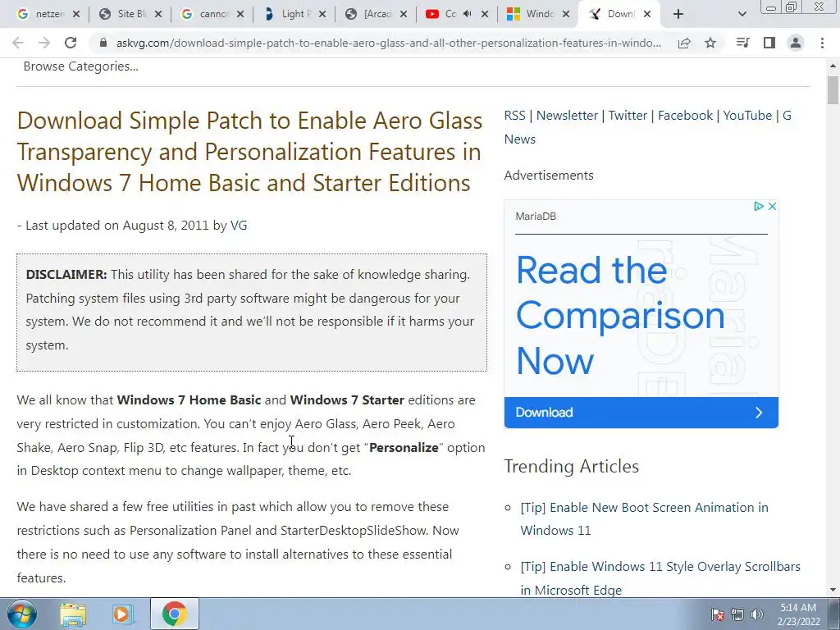Image resolution: width=840 pixels, height=630 pixels.
Task: Switch to the Site Bl tab
Action: 130,14
